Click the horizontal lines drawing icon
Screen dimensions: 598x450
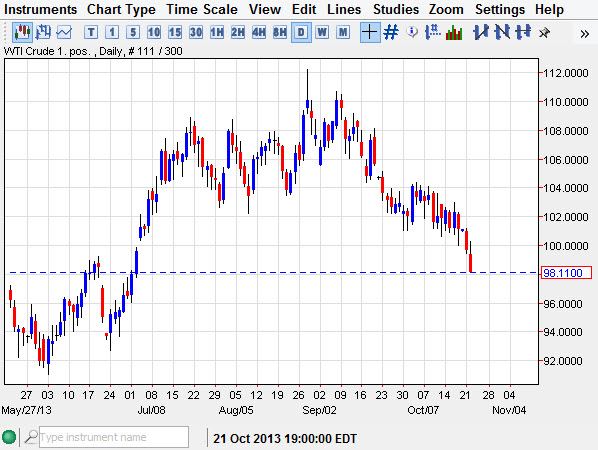523,32
